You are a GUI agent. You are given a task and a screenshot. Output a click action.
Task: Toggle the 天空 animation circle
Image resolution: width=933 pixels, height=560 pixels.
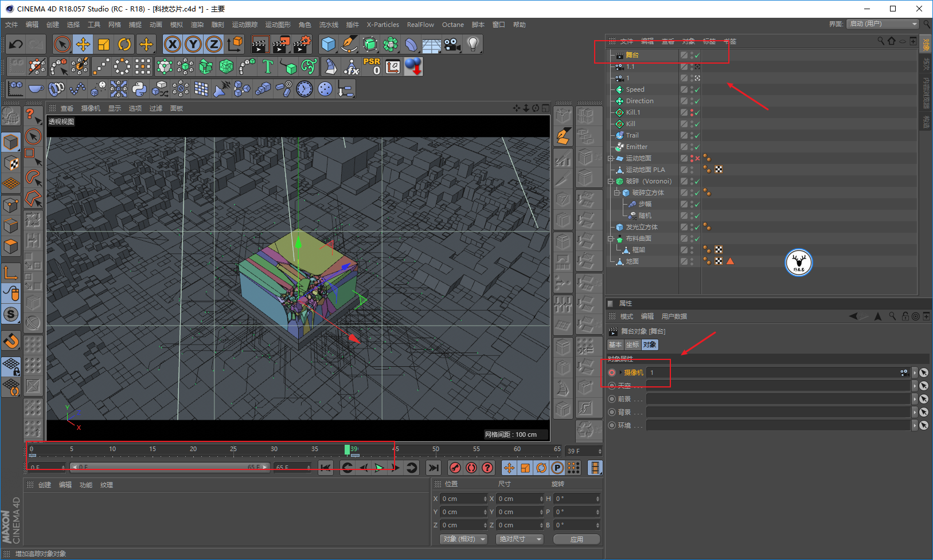tap(612, 386)
